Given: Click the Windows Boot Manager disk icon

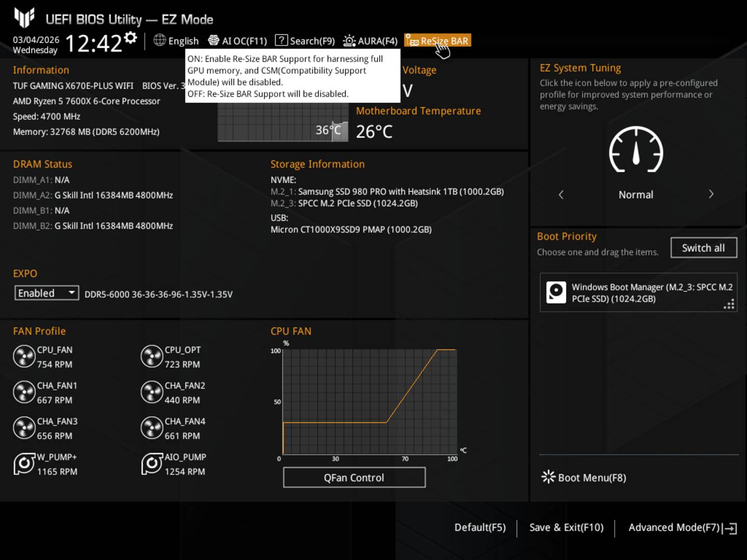Looking at the screenshot, I should tap(556, 292).
